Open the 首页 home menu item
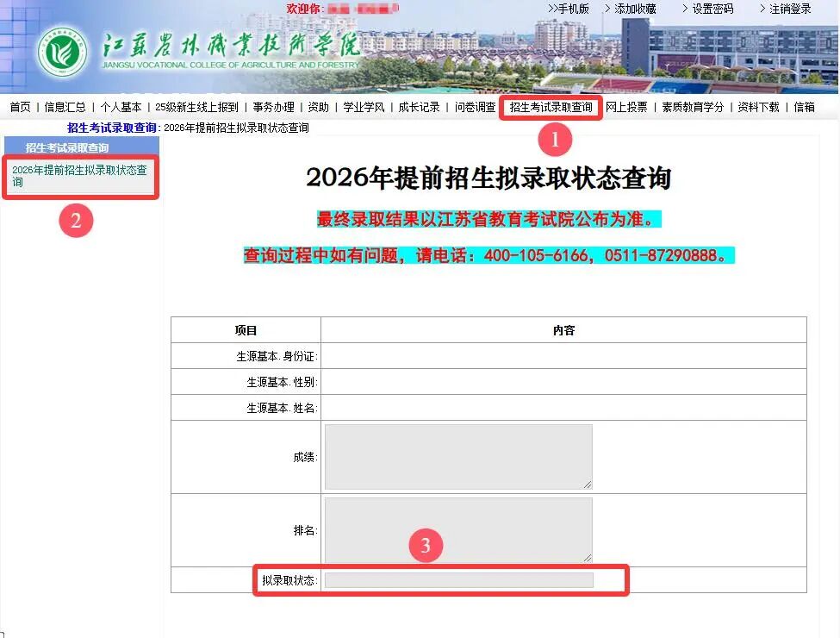The width and height of the screenshot is (840, 638). point(20,107)
